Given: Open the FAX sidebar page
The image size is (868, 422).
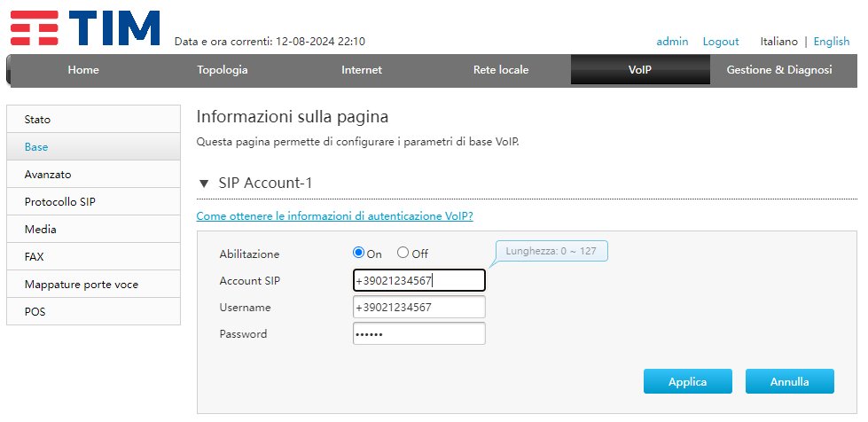Looking at the screenshot, I should pyautogui.click(x=94, y=256).
